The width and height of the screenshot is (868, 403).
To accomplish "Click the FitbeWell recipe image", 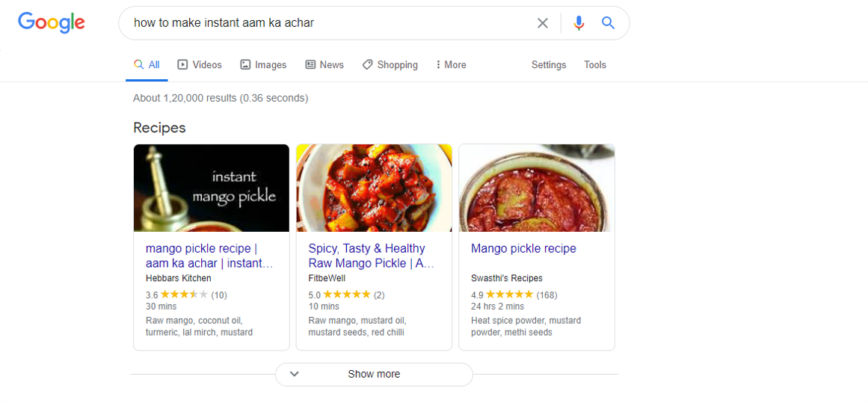I will [375, 188].
